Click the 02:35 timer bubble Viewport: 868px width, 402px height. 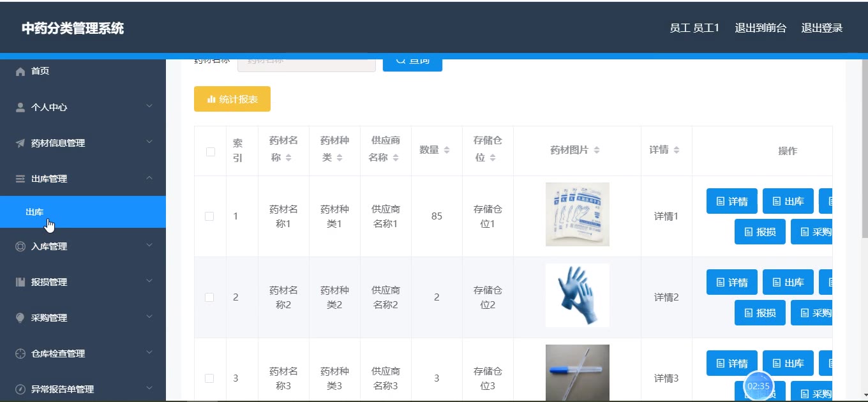pos(758,386)
